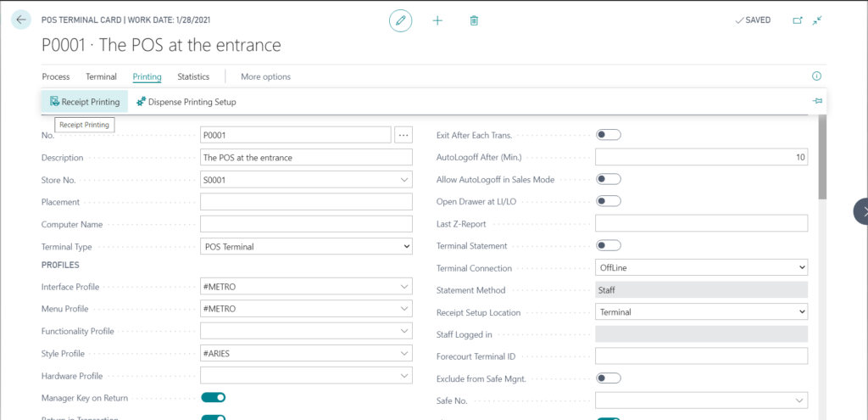The width and height of the screenshot is (868, 420).
Task: Open the Terminal Type dropdown
Action: (406, 247)
